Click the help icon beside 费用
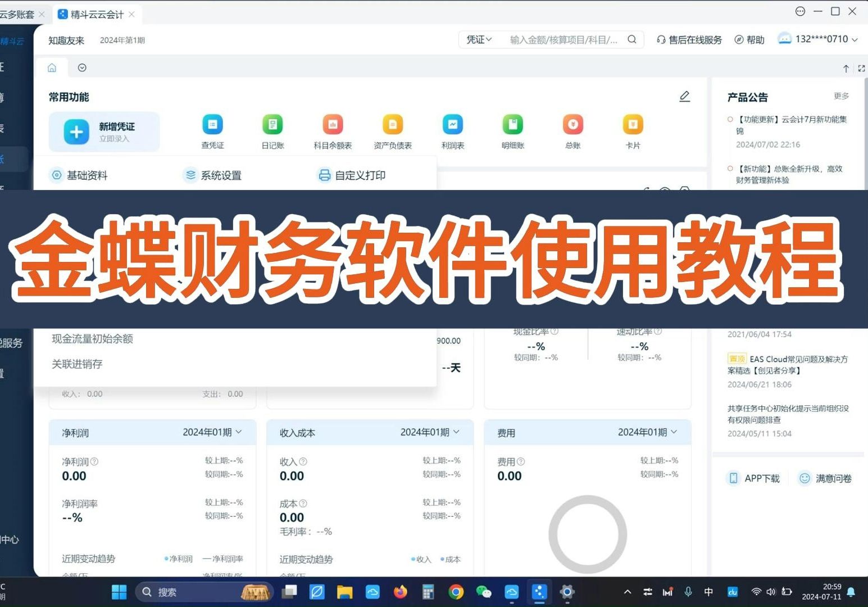The image size is (868, 607). point(521,461)
